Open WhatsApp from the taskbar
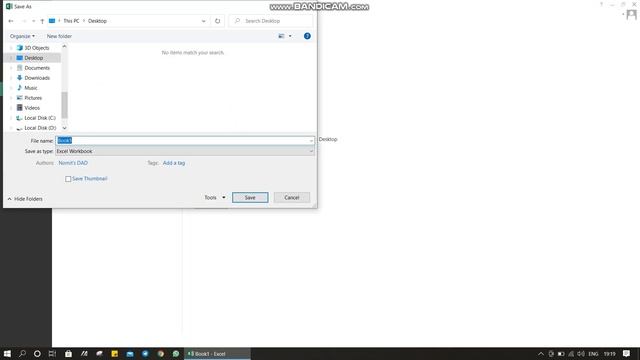Screen dimensions: 640x360 pyautogui.click(x=176, y=353)
